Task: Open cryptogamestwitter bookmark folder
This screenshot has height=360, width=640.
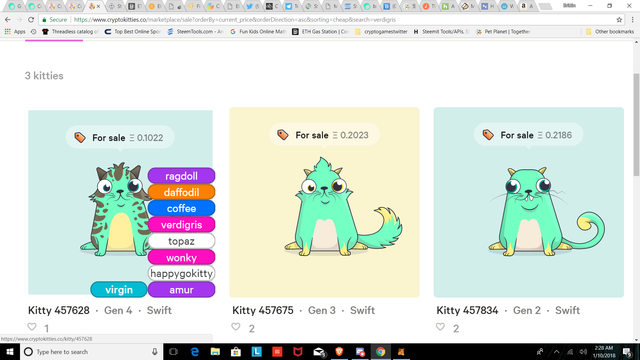Action: (381, 31)
